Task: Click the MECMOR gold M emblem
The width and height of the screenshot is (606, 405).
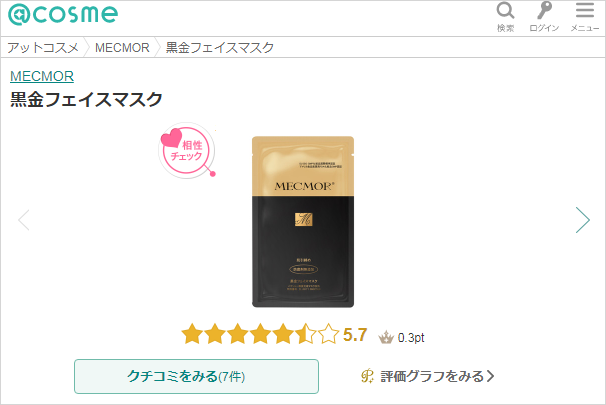Action: [x=303, y=220]
